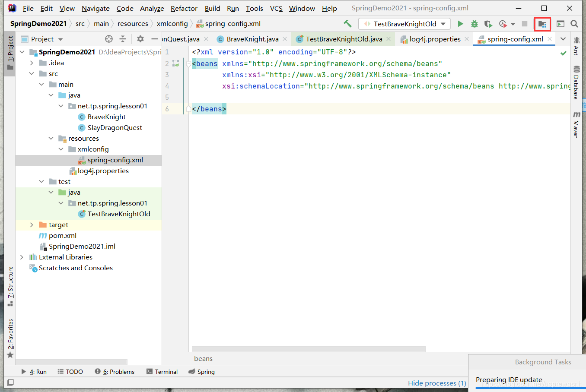
Task: Open the File menu
Action: [28, 8]
